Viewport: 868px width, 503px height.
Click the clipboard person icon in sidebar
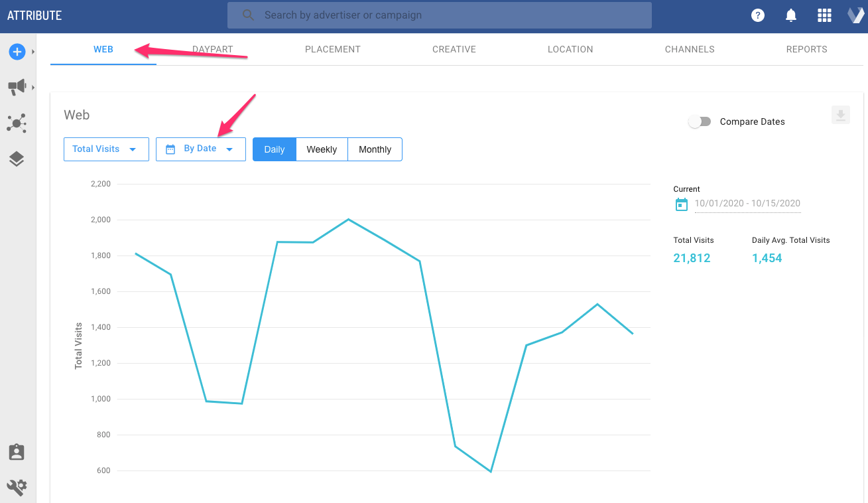pyautogui.click(x=17, y=452)
